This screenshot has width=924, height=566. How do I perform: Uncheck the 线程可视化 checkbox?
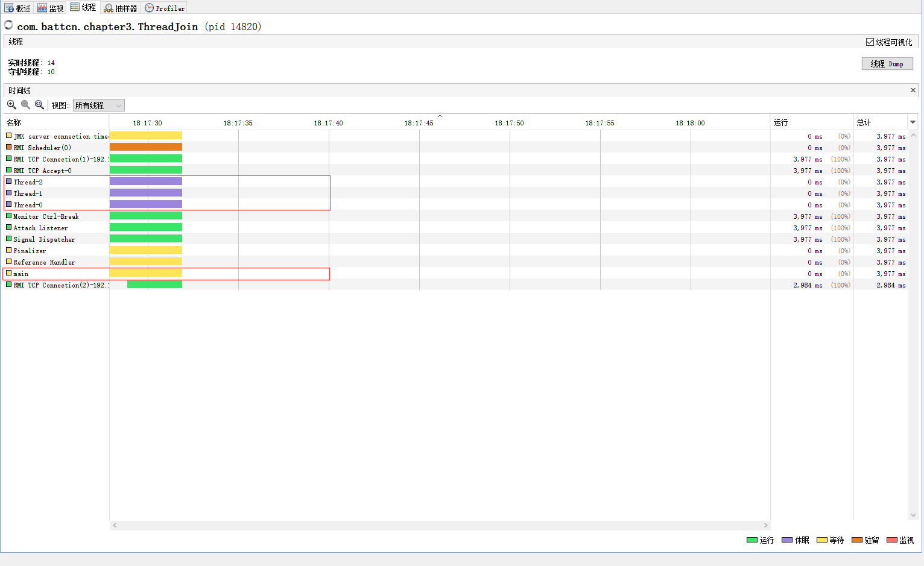[870, 42]
